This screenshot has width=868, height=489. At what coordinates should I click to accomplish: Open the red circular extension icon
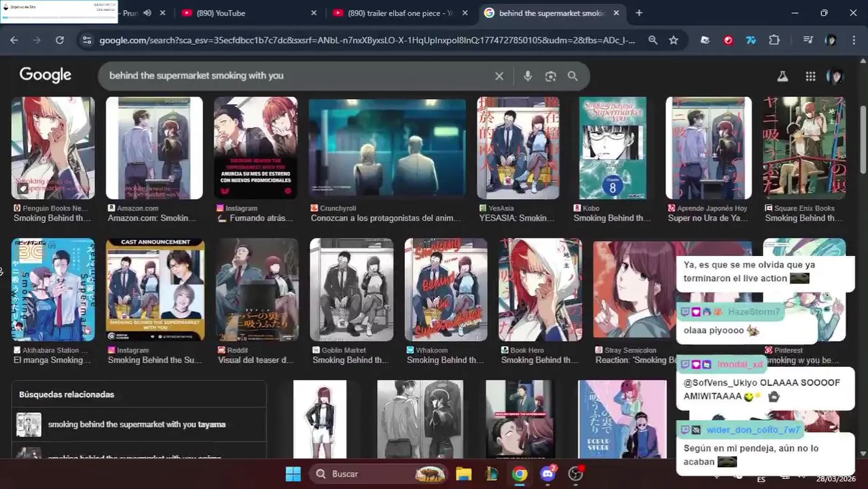[728, 40]
